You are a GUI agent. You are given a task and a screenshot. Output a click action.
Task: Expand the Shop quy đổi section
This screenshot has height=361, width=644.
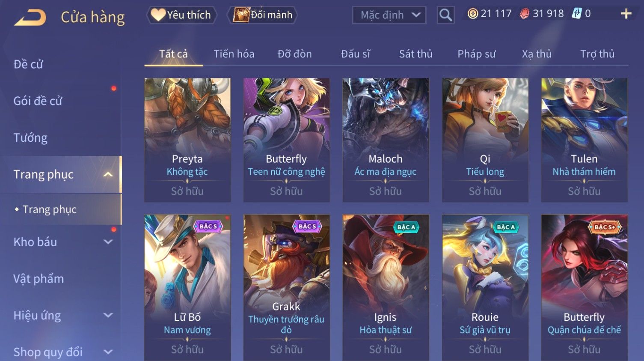[108, 352]
